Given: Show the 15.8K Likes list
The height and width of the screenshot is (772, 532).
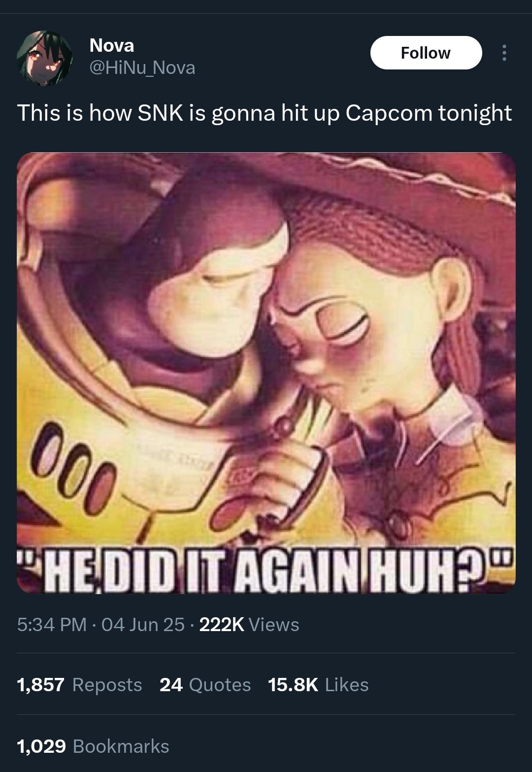Looking at the screenshot, I should tap(318, 685).
